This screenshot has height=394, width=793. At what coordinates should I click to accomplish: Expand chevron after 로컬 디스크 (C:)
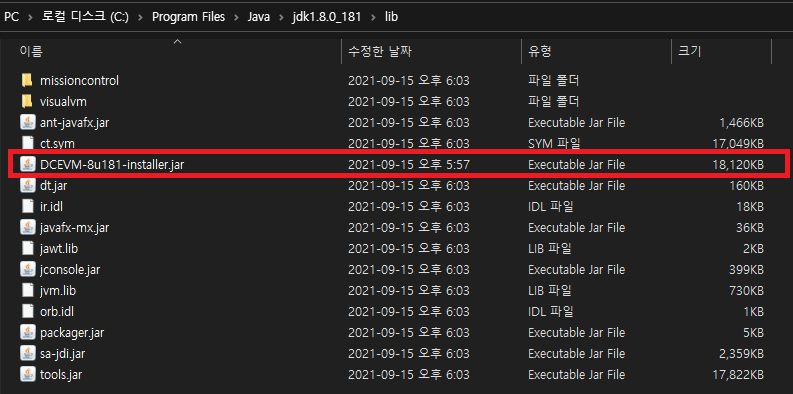click(141, 17)
